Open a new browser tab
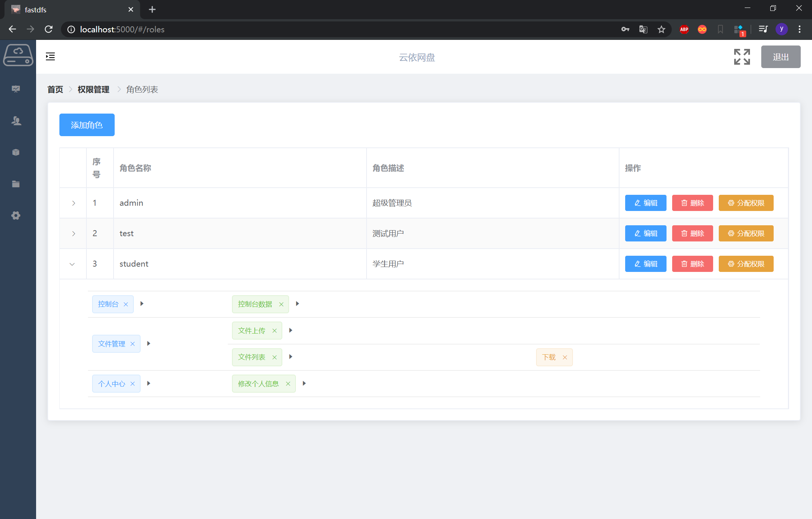Screen dimensions: 812x519 pyautogui.click(x=152, y=9)
